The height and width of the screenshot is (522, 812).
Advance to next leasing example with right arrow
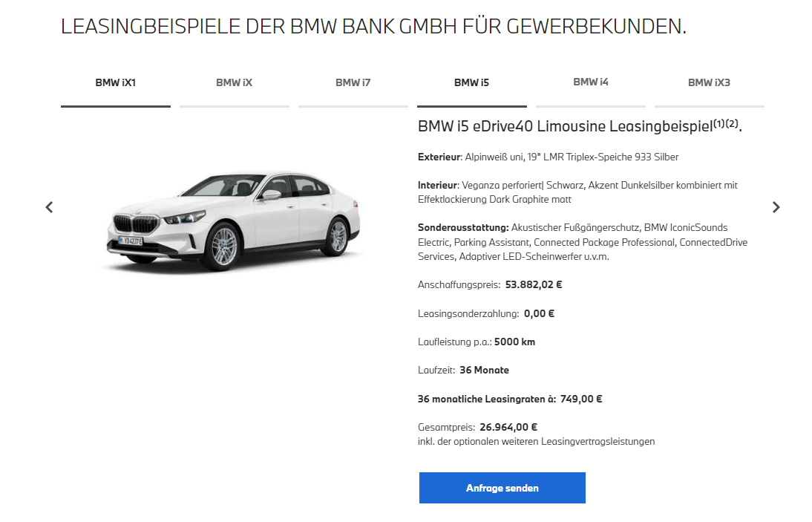[x=776, y=207]
